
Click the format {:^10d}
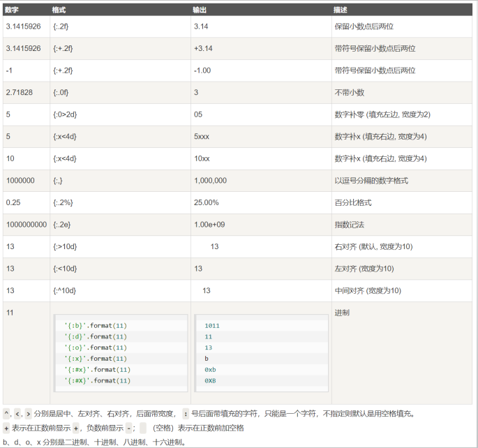point(65,290)
